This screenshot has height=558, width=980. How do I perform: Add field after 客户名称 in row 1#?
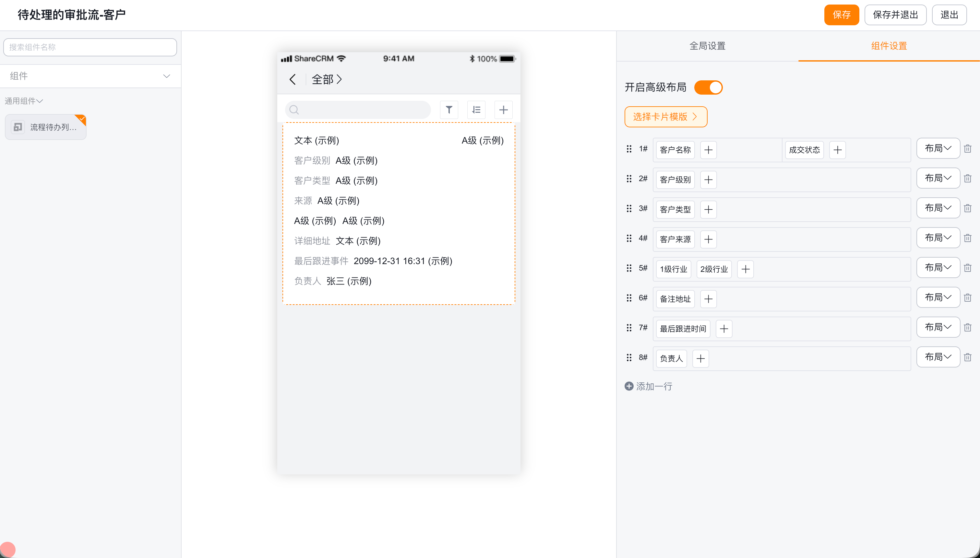709,150
